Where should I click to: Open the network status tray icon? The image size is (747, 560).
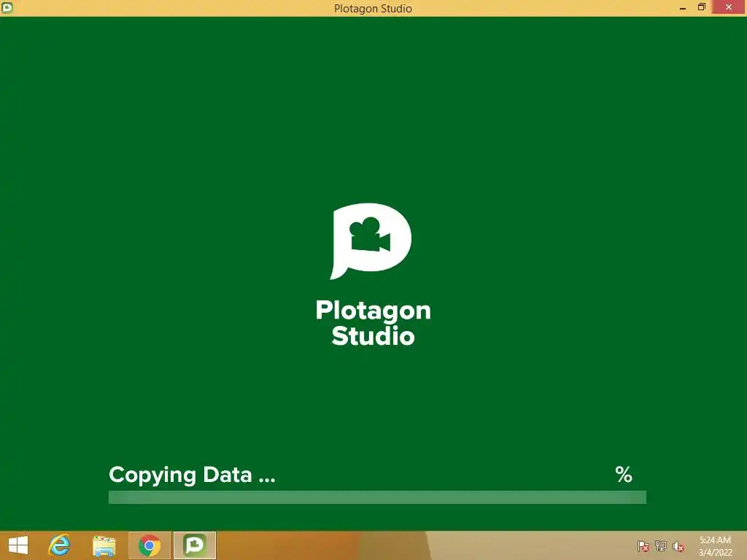pos(660,546)
